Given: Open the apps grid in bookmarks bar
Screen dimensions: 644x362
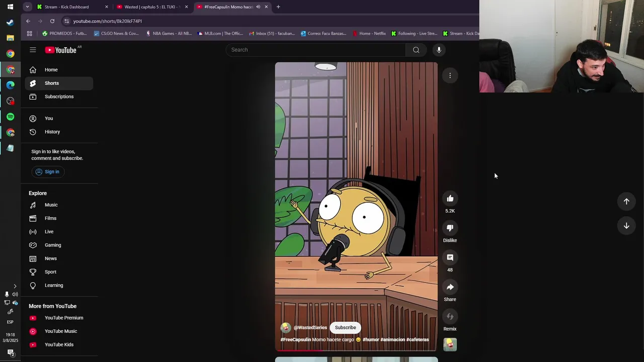Looking at the screenshot, I should click(x=29, y=34).
